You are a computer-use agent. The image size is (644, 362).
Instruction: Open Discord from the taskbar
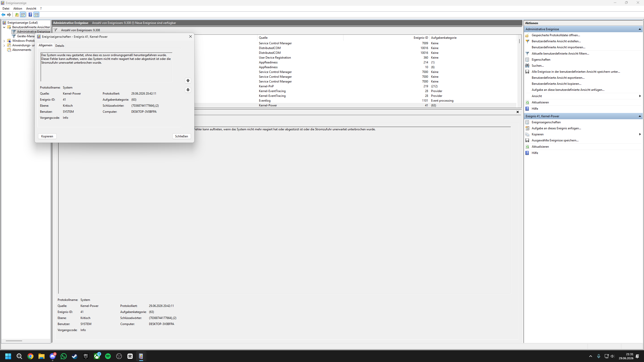pos(53,356)
